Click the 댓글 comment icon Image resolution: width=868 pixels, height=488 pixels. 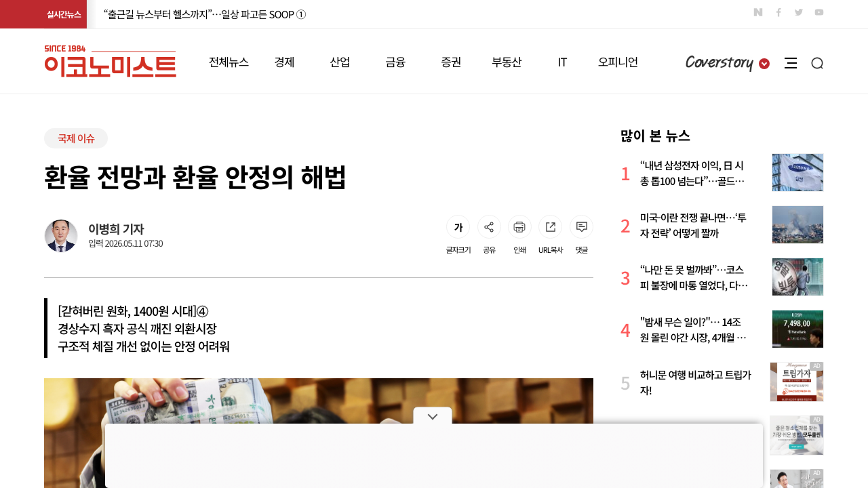click(581, 227)
